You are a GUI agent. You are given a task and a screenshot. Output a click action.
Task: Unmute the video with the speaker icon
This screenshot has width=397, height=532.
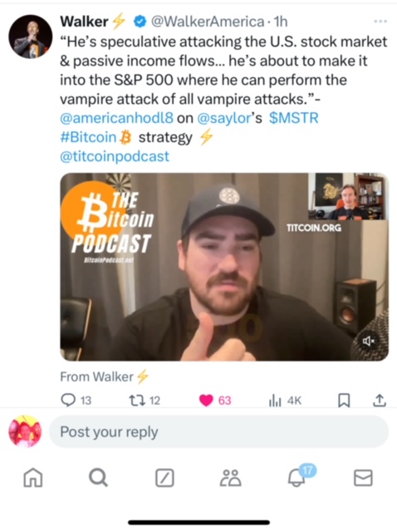tap(369, 341)
